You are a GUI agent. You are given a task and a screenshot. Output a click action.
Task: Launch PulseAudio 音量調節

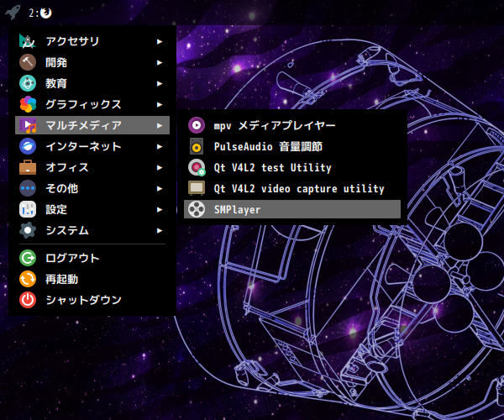pyautogui.click(x=292, y=146)
